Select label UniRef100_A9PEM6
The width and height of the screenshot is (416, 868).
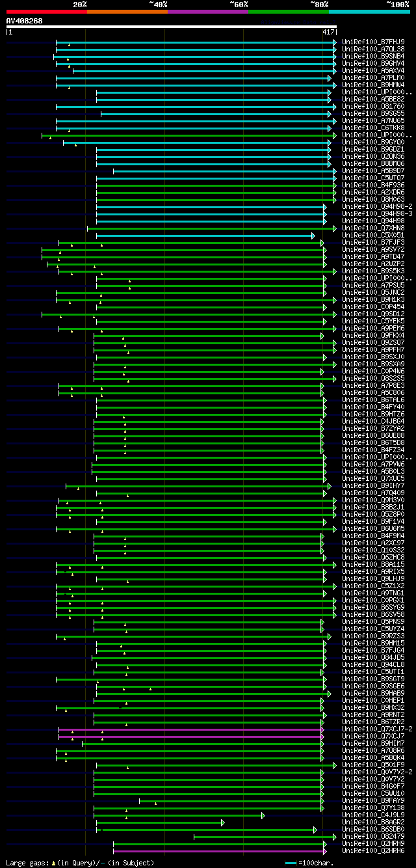point(373,328)
